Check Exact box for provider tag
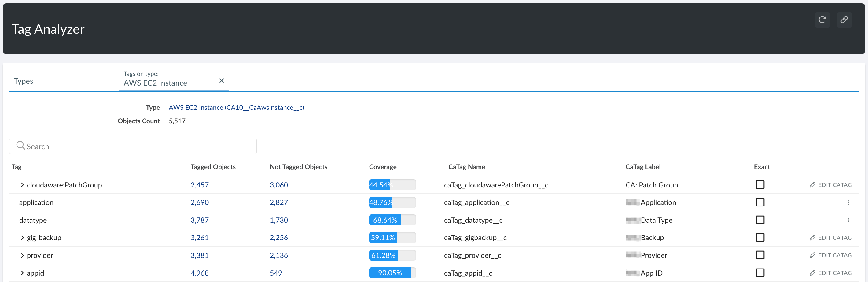 point(760,255)
